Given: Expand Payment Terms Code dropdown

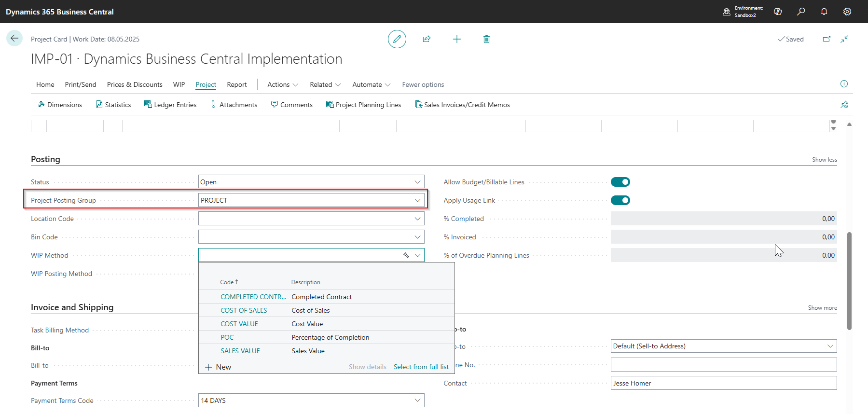Looking at the screenshot, I should (x=417, y=400).
